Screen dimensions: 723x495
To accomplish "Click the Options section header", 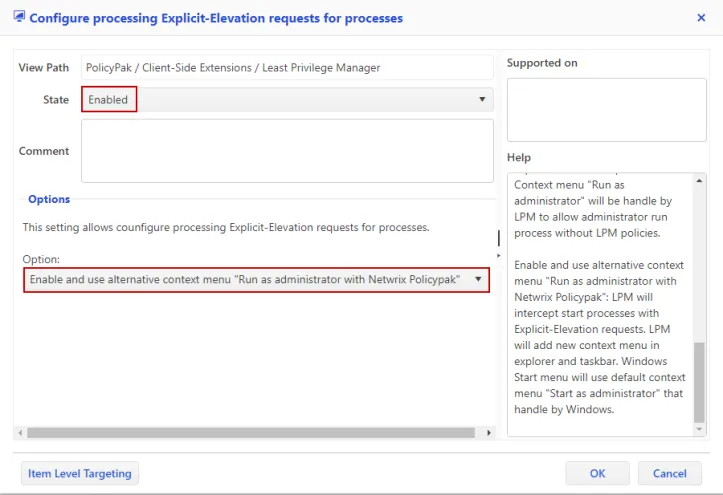I will click(49, 200).
